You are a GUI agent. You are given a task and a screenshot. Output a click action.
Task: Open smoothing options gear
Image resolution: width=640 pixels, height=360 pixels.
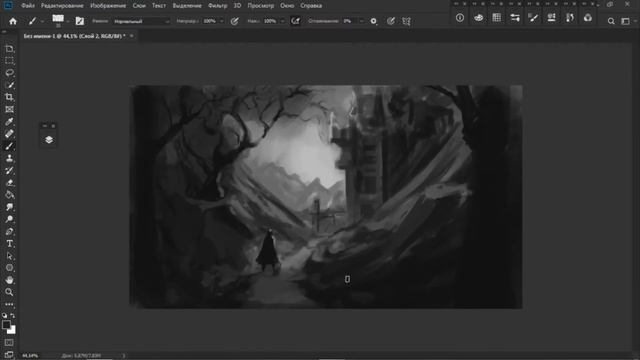click(374, 21)
